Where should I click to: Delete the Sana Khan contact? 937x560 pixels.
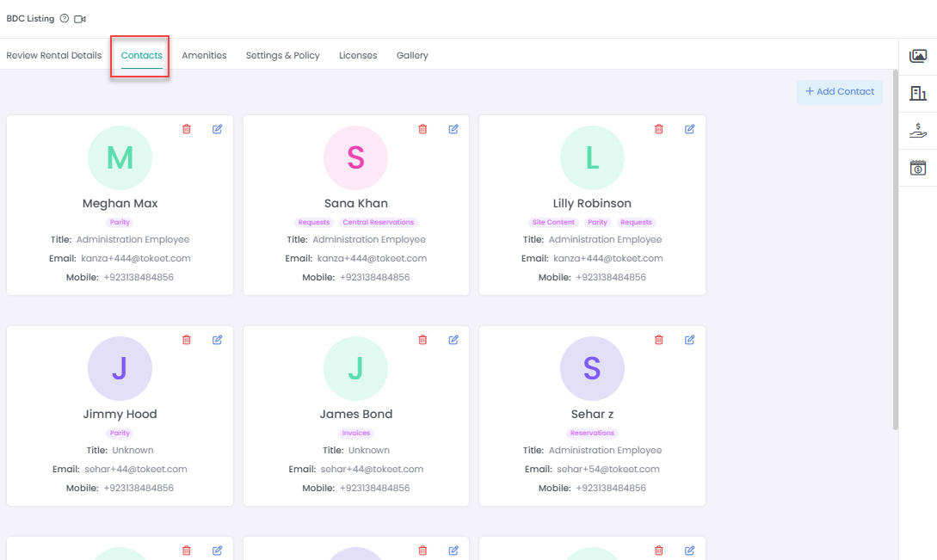pos(422,129)
